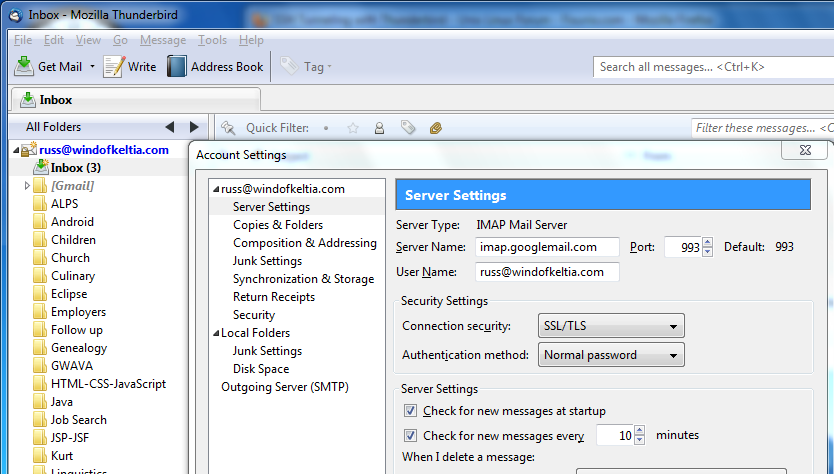Viewport: 834px width, 474px height.
Task: Select the Java folder icon
Action: (x=40, y=402)
